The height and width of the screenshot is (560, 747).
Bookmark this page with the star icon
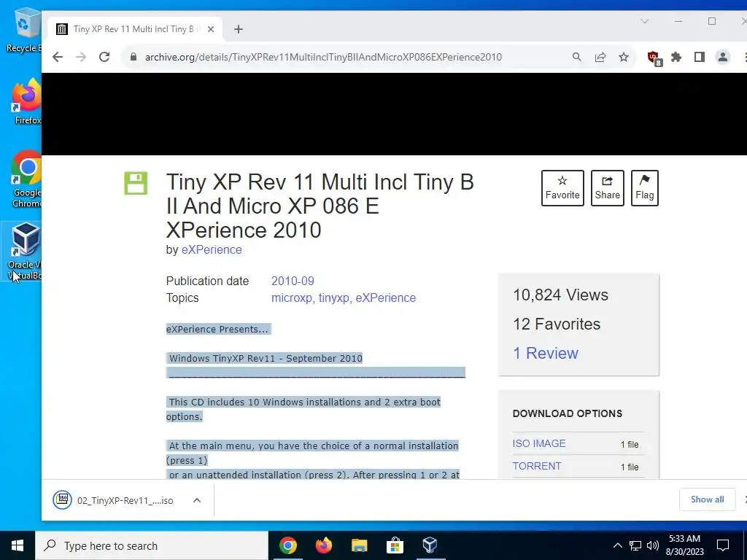(624, 57)
